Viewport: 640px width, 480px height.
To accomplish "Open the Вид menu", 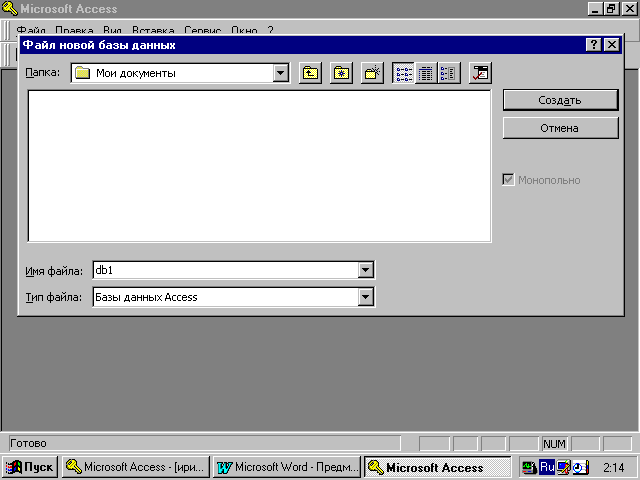I will pyautogui.click(x=112, y=30).
